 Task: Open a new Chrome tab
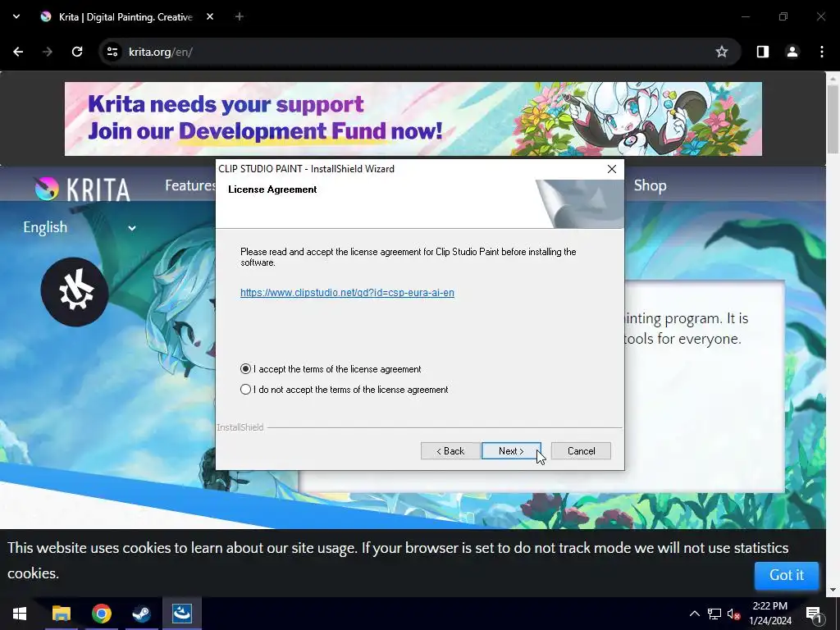tap(240, 16)
